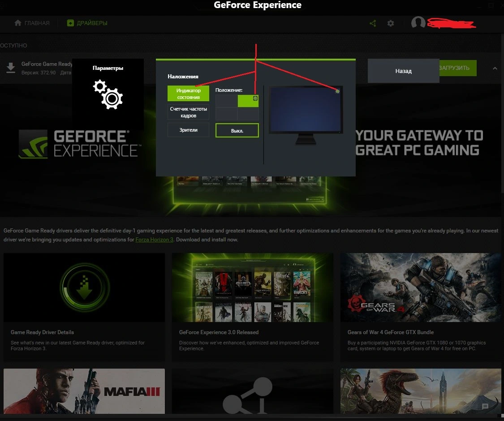The height and width of the screenshot is (421, 504).
Task: Choose top-right position quadrant
Action: click(248, 101)
